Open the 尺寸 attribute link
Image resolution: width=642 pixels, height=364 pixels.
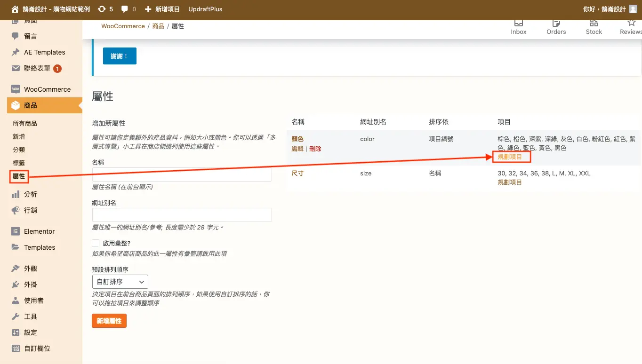click(297, 173)
